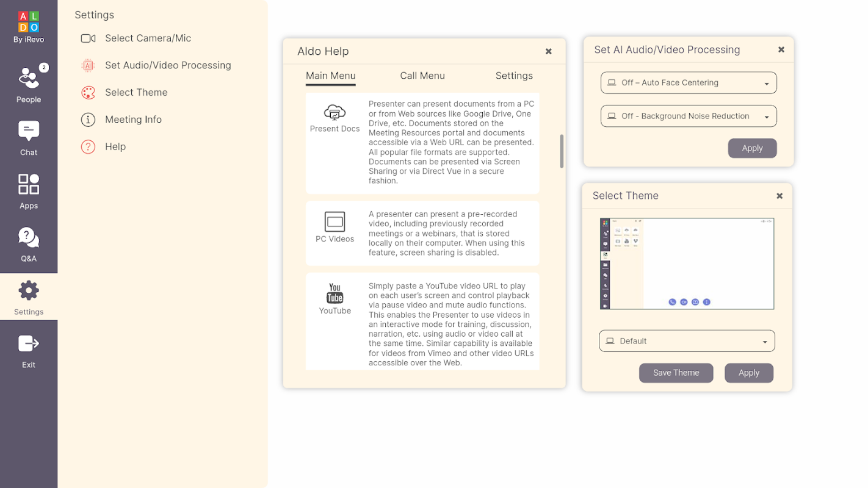Screen dimensions: 868x488
Task: Open Meeting Info
Action: pyautogui.click(x=121, y=120)
